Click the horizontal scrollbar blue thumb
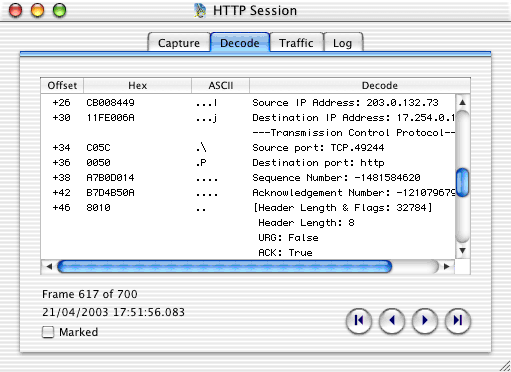 click(x=224, y=266)
